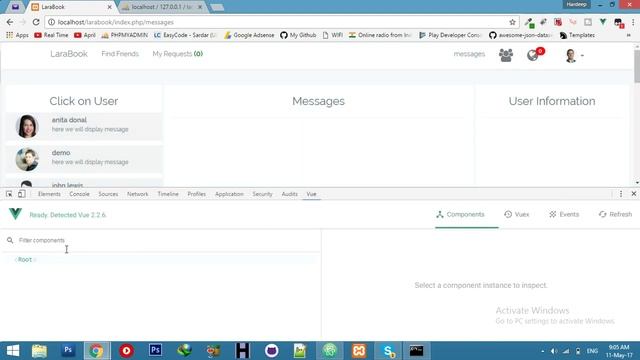640x360 pixels.
Task: Bookmark this page with the star icon
Action: (512, 22)
